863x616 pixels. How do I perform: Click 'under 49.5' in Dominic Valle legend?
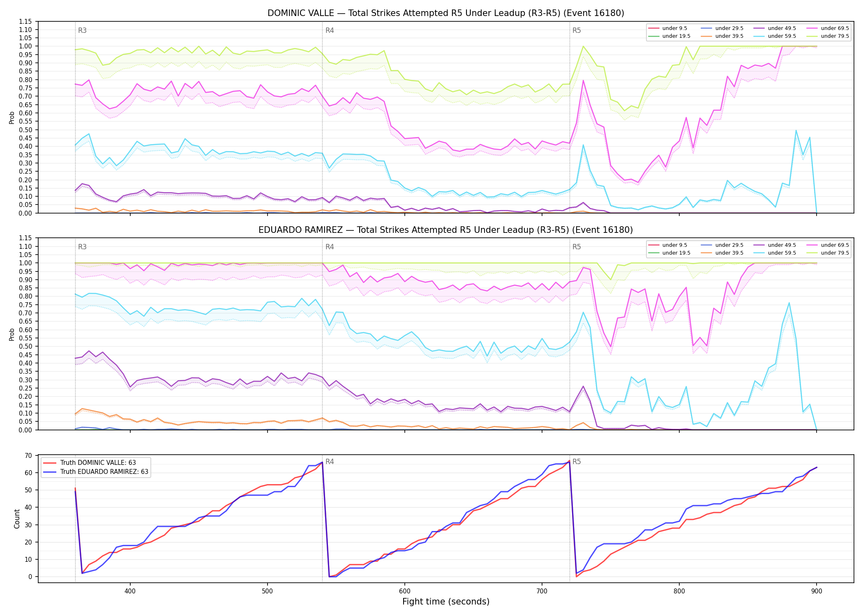click(x=782, y=28)
